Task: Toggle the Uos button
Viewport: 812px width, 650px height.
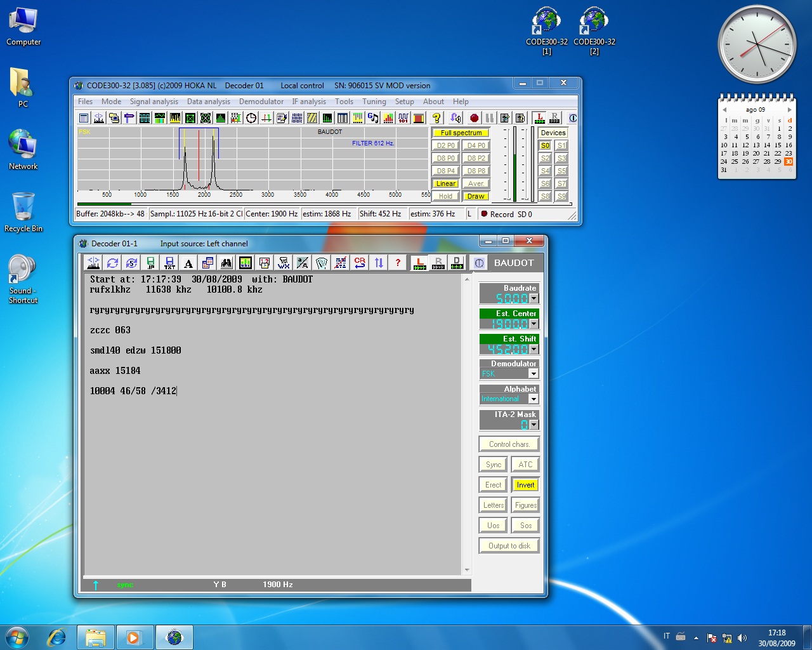Action: click(493, 526)
